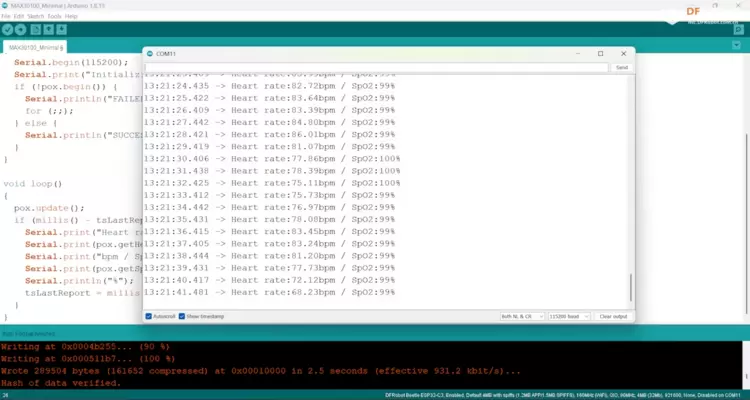Click the New sketch icon

click(x=35, y=30)
